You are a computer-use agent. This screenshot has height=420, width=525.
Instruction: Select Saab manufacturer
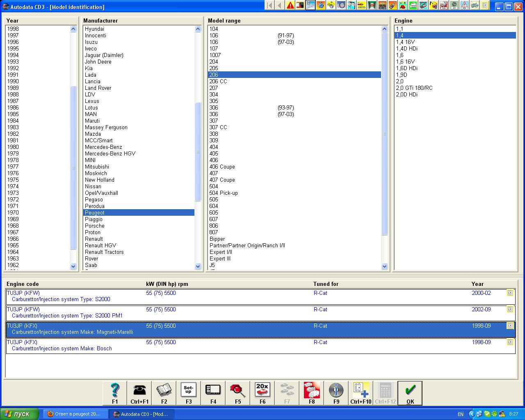click(139, 265)
